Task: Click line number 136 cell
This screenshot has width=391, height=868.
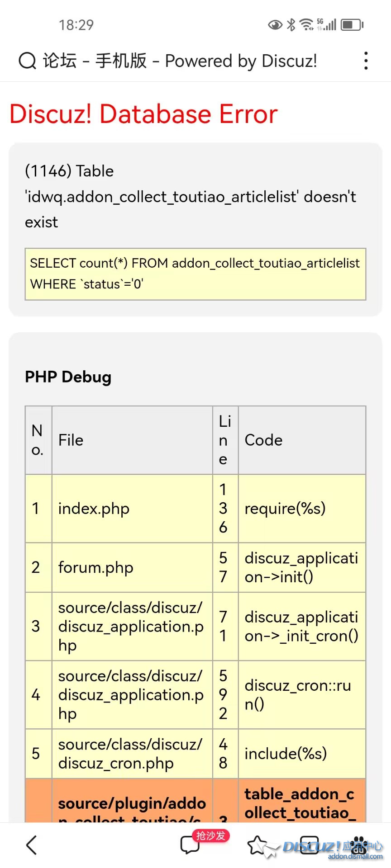Action: click(x=225, y=509)
